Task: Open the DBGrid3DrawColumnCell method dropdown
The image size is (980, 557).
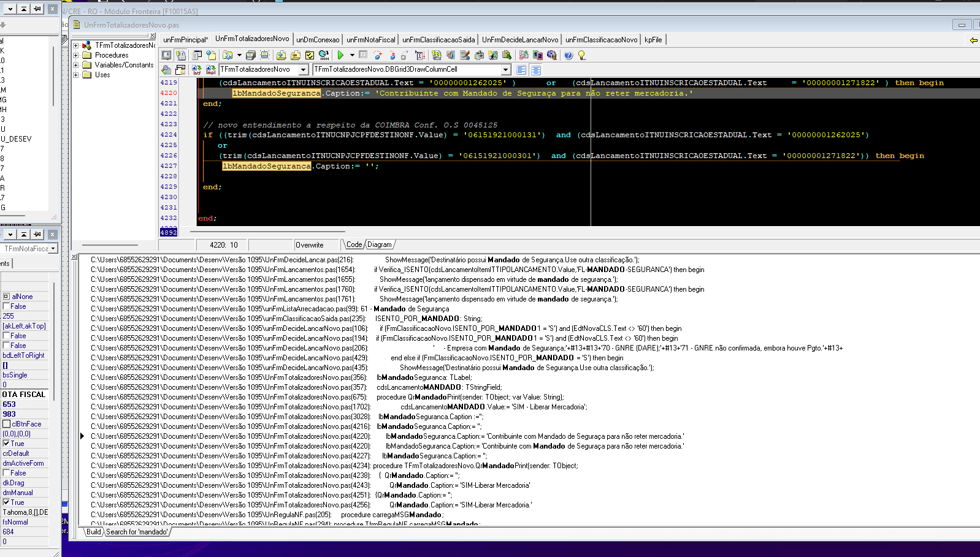Action: (506, 70)
